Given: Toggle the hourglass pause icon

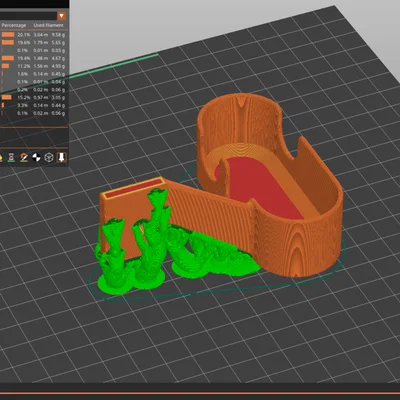Looking at the screenshot, I should (x=12, y=157).
